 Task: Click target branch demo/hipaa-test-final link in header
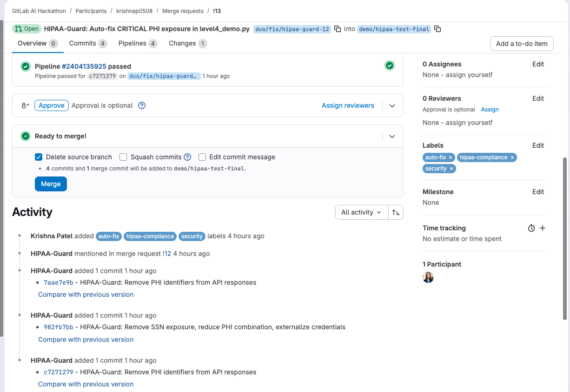(x=394, y=29)
